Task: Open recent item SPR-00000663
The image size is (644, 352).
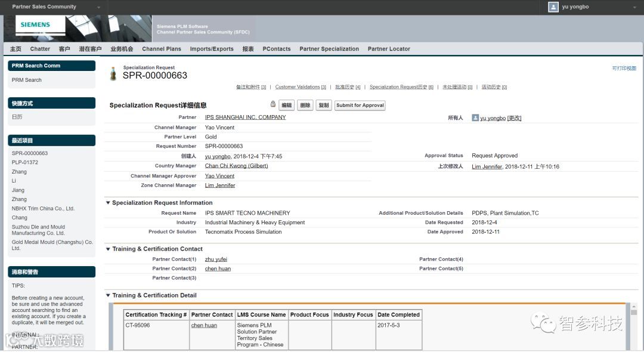Action: coord(30,153)
